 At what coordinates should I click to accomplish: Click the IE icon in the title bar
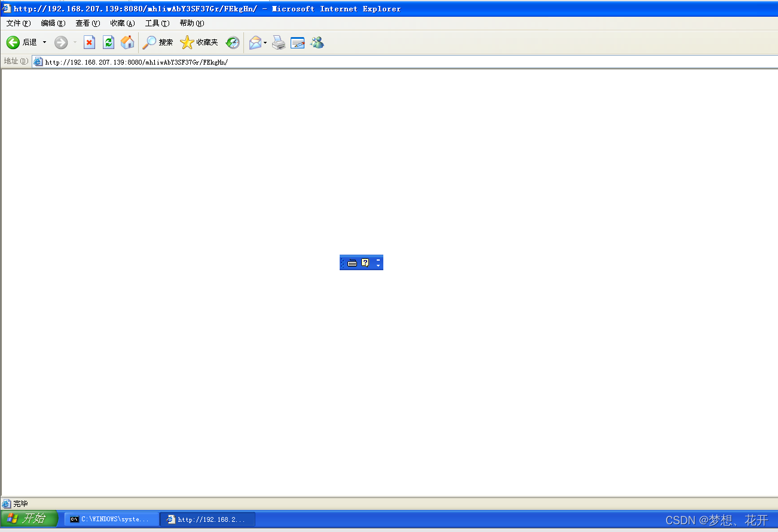7,8
